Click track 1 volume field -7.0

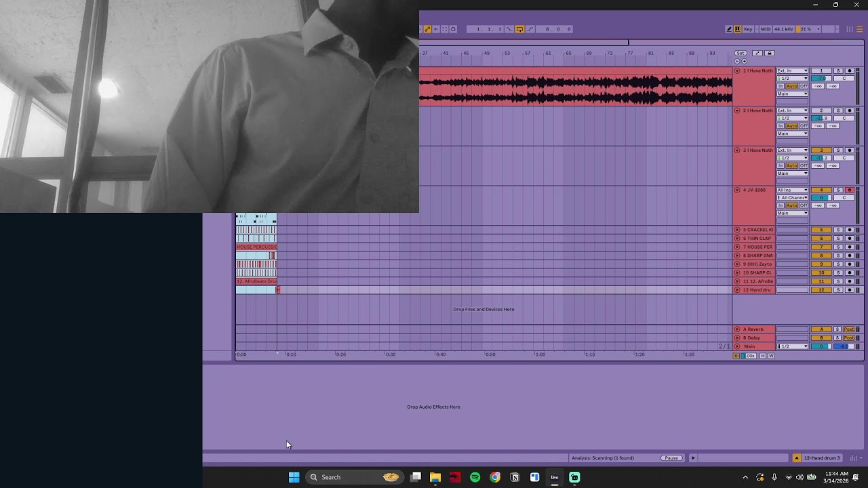(x=821, y=79)
